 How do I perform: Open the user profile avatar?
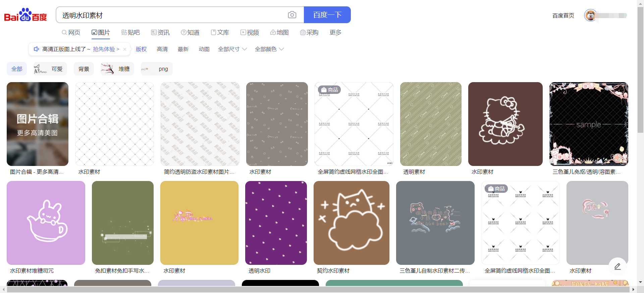coord(590,15)
